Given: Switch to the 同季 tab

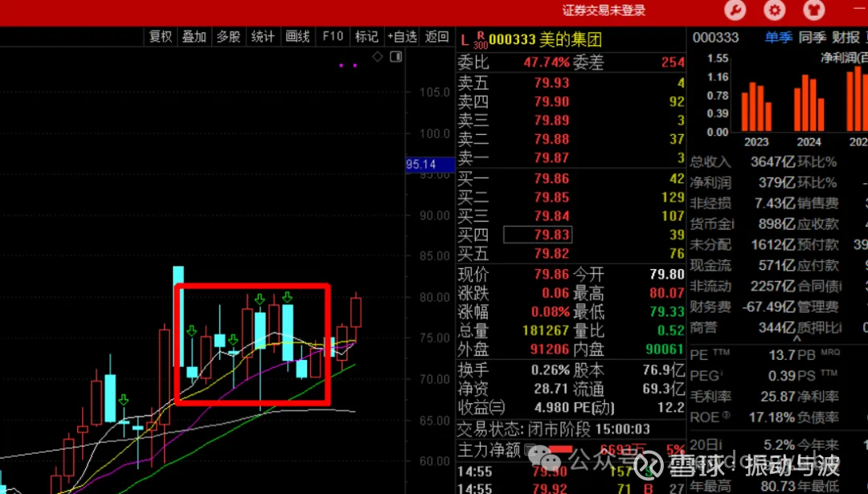Looking at the screenshot, I should [812, 38].
